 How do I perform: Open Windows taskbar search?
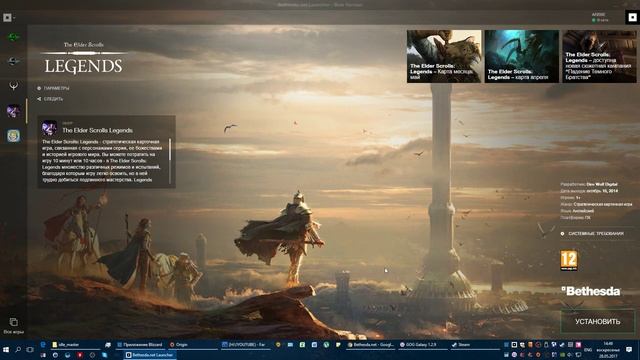pos(18,350)
